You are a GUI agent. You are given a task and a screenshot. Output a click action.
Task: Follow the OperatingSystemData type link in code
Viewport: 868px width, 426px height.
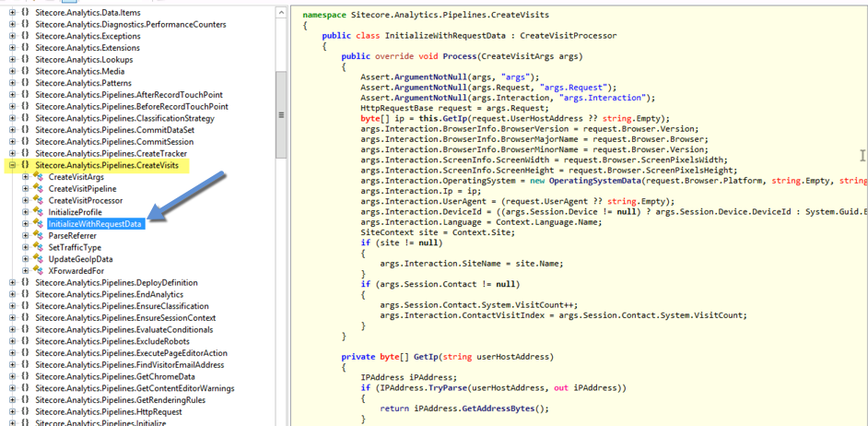coord(597,181)
